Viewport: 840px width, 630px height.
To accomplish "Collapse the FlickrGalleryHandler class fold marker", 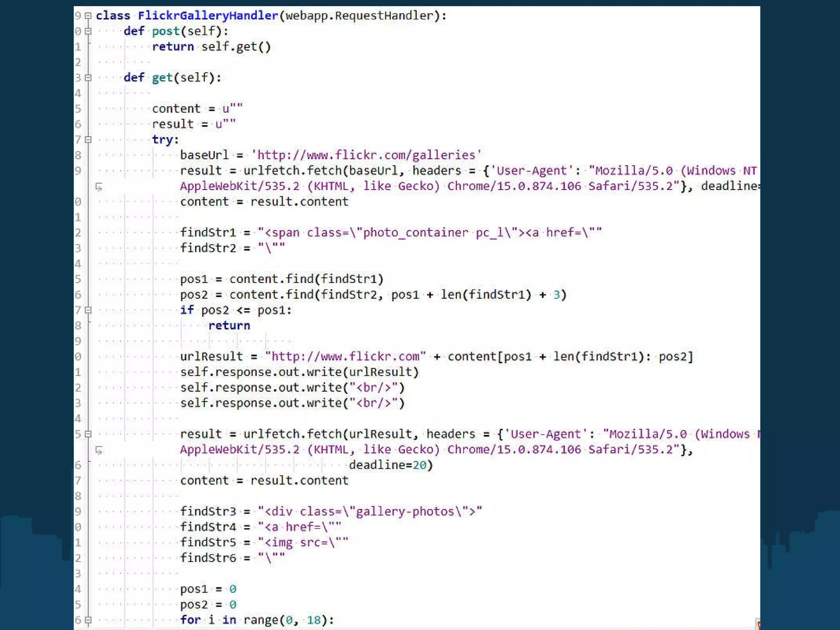I will pyautogui.click(x=88, y=16).
